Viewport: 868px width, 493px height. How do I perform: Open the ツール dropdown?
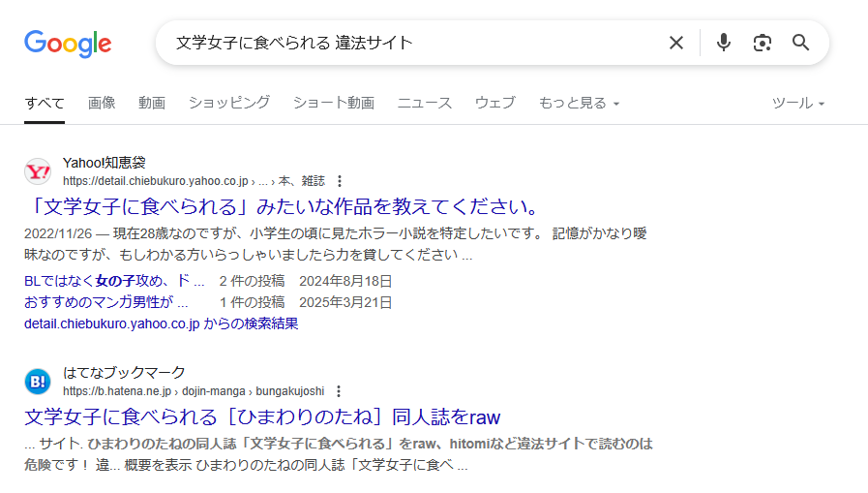click(798, 103)
